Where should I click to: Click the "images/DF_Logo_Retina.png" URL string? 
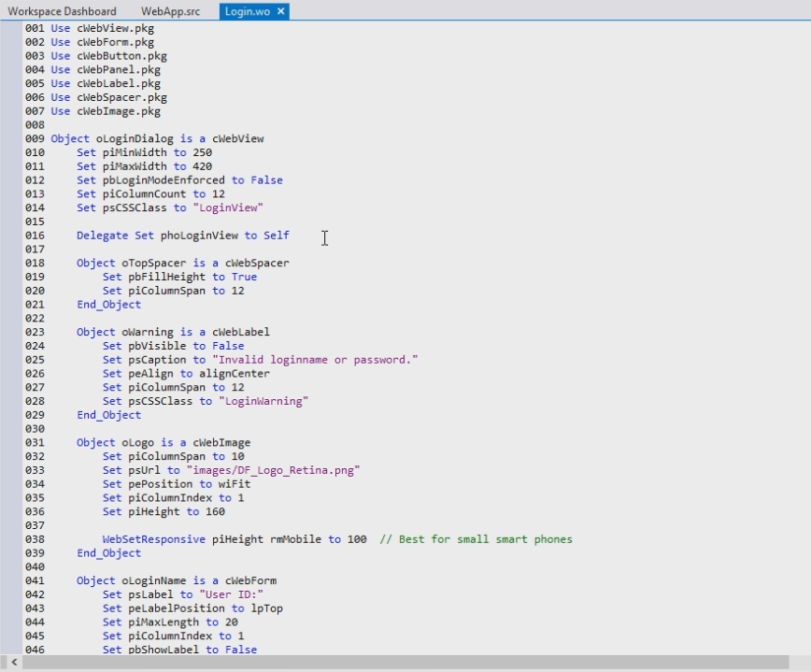coord(273,470)
